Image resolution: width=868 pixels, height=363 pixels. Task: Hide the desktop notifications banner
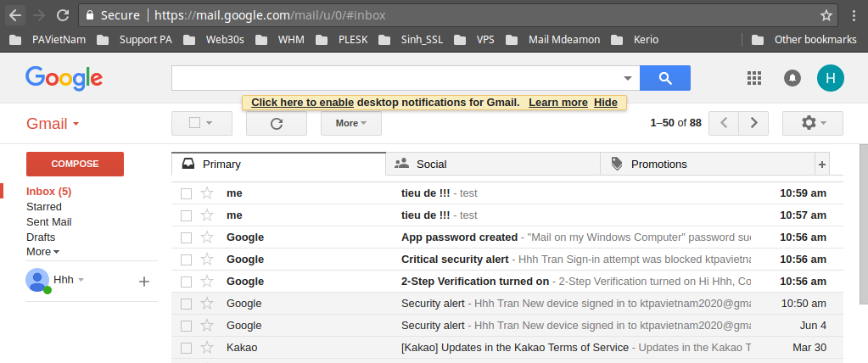pyautogui.click(x=606, y=103)
